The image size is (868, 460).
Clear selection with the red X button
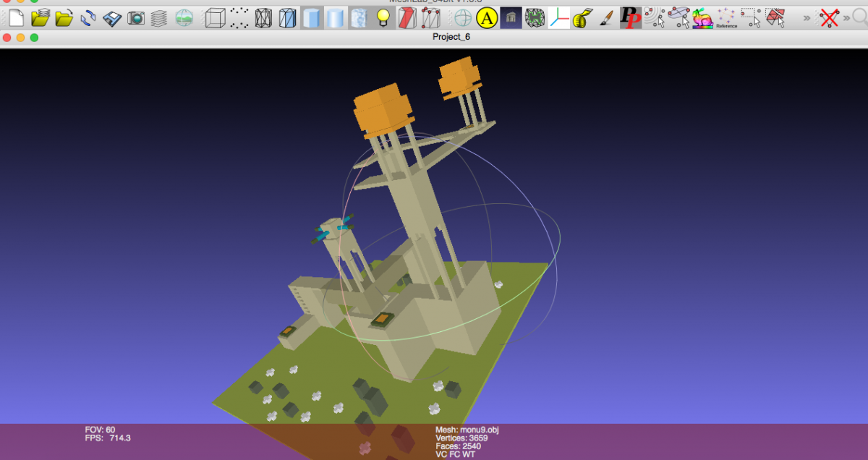coord(830,17)
